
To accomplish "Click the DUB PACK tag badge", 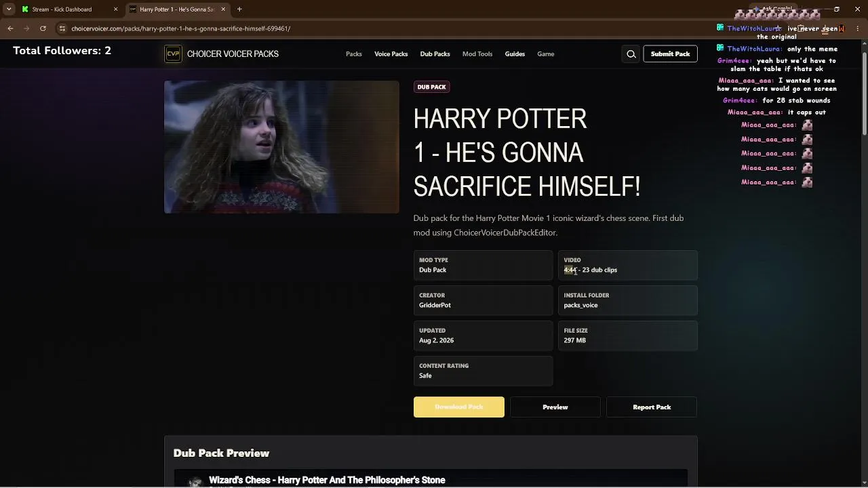I will point(432,87).
